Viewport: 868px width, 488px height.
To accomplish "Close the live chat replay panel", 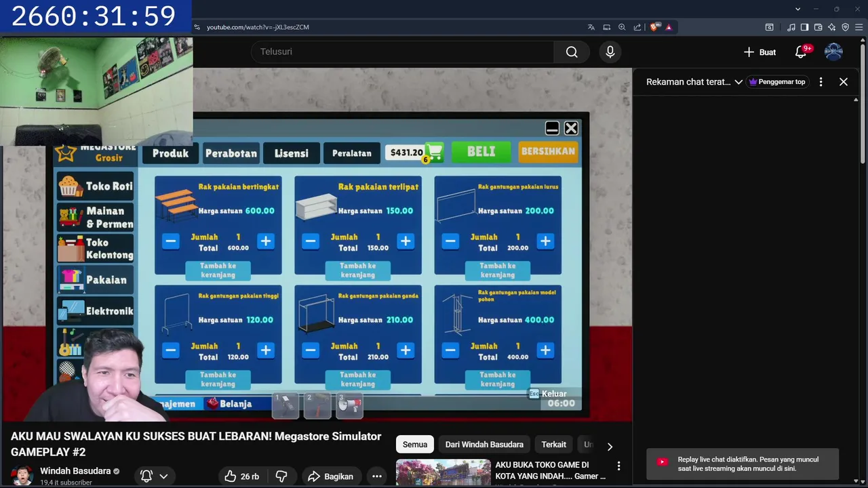I will point(844,82).
